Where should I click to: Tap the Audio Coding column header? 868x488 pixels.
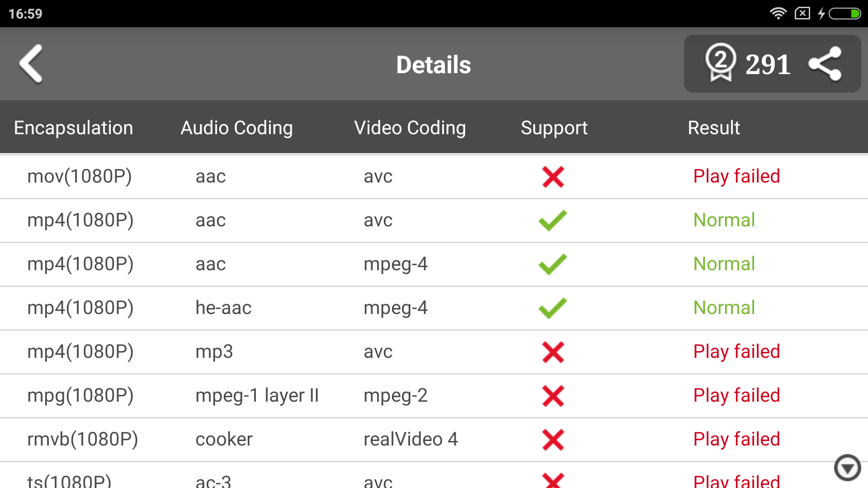[x=236, y=128]
